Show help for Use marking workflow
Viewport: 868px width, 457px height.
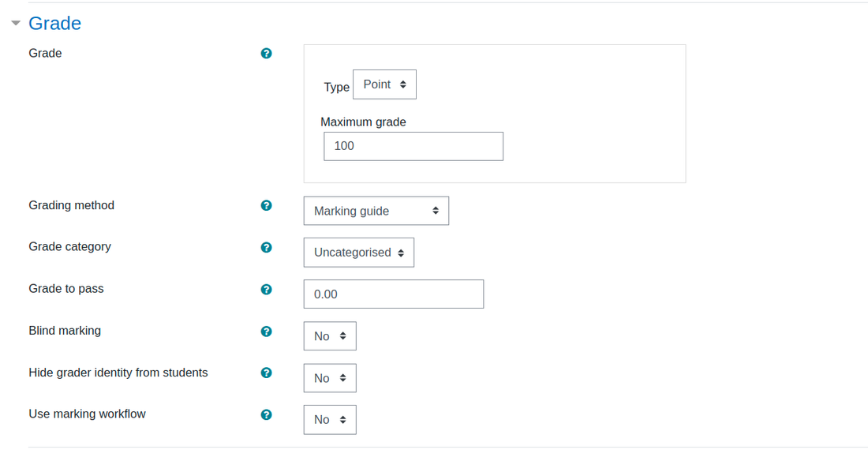coord(266,414)
